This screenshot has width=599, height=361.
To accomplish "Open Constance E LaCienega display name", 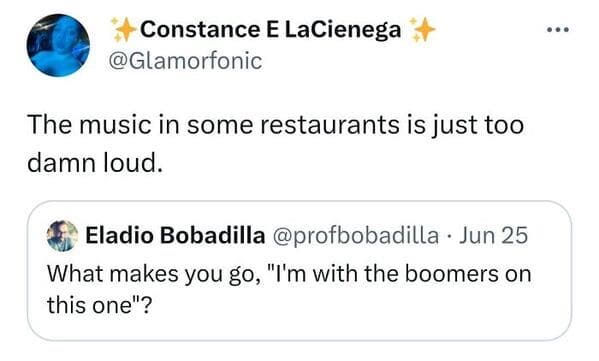I will (x=270, y=29).
